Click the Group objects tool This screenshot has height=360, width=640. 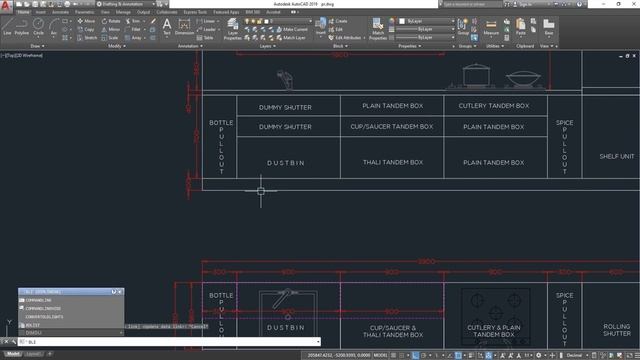coord(463,27)
